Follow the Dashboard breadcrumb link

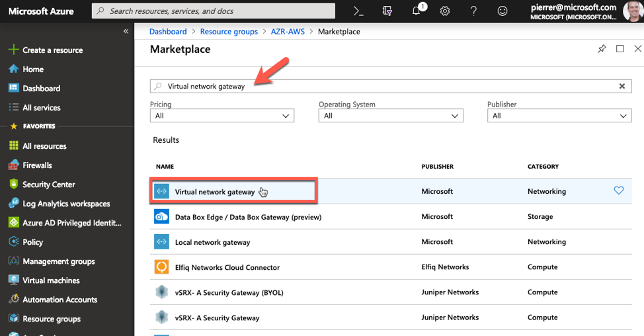pyautogui.click(x=168, y=32)
